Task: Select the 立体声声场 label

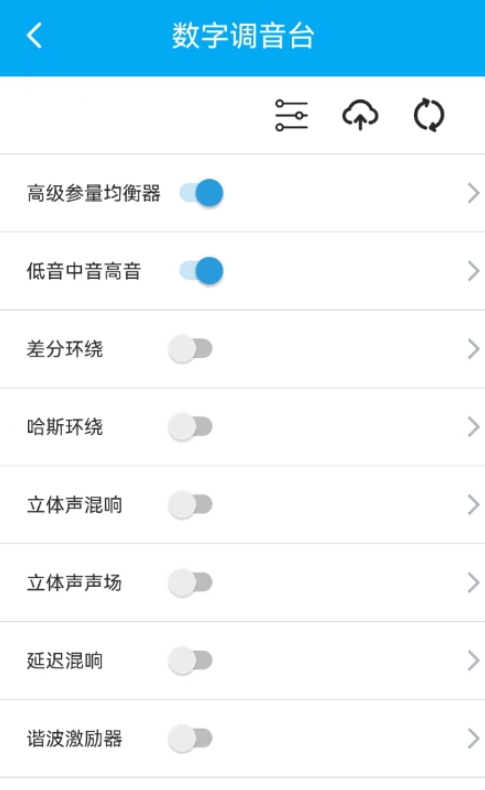Action: [x=75, y=582]
